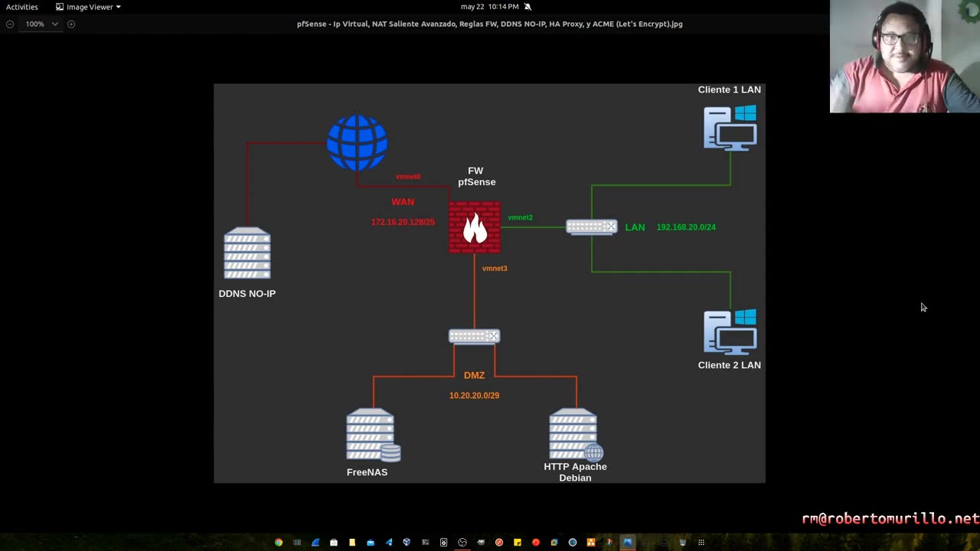Click the '172.16.20.128/25' address text
Viewport: 980px width, 551px height.
403,222
